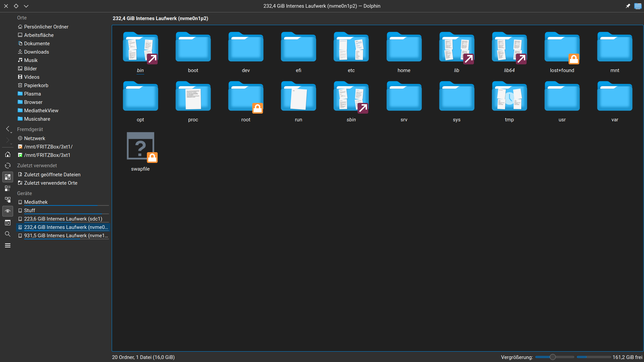
Task: Open the 931,5 GiB Internes Laufwerk device
Action: (66, 236)
